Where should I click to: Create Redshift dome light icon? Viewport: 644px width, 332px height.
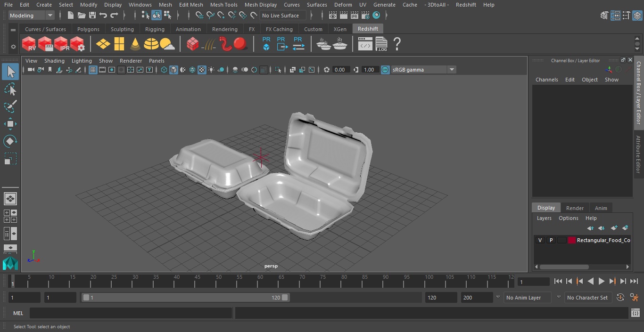click(x=151, y=44)
